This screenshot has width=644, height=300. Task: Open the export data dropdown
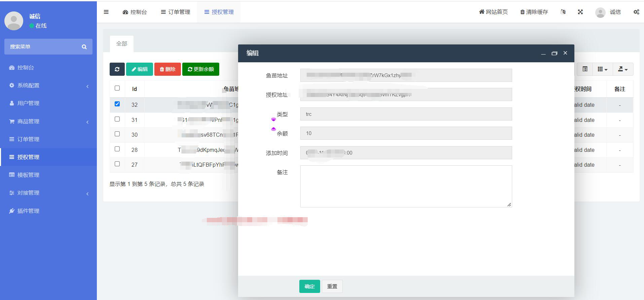[623, 69]
